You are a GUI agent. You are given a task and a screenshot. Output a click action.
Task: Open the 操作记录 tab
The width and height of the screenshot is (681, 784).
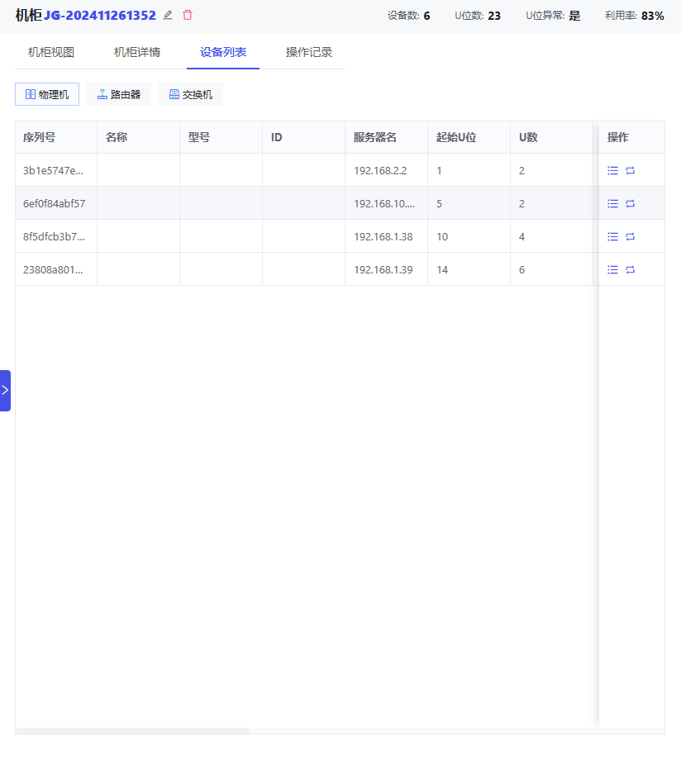pyautogui.click(x=309, y=52)
